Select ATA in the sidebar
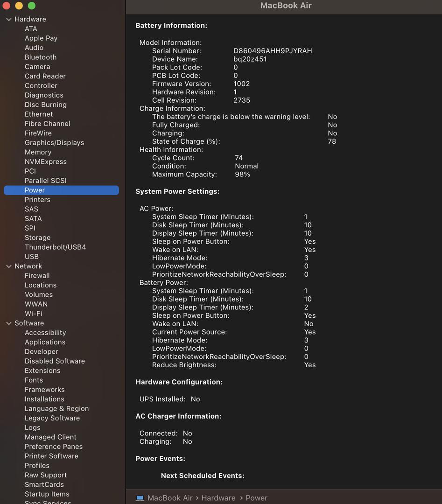This screenshot has height=504, width=442. (x=31, y=28)
